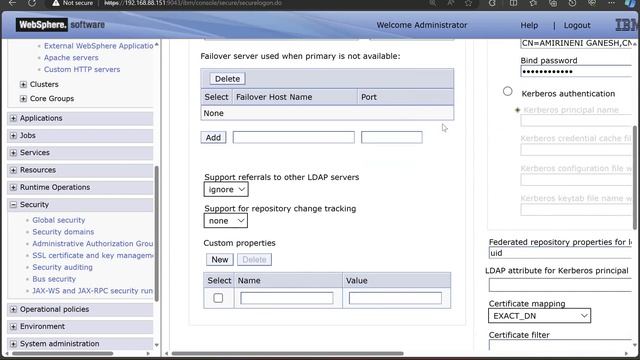Click the custom property Name field

click(x=287, y=298)
